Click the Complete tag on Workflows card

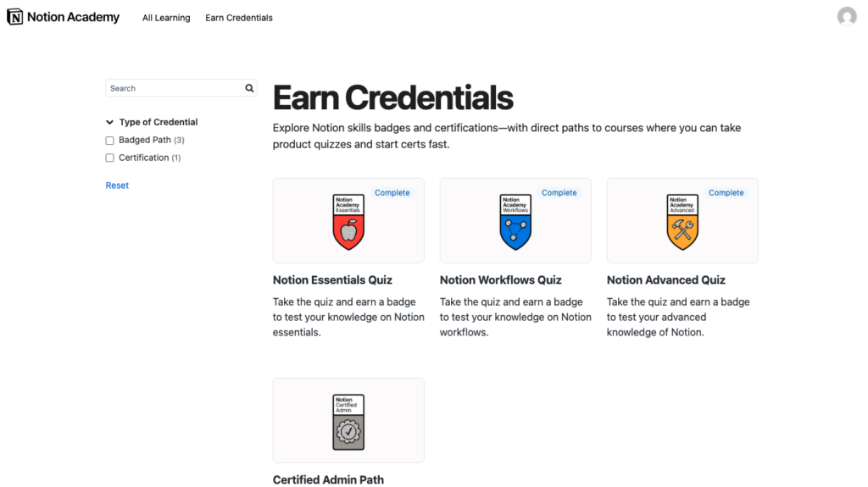click(559, 193)
